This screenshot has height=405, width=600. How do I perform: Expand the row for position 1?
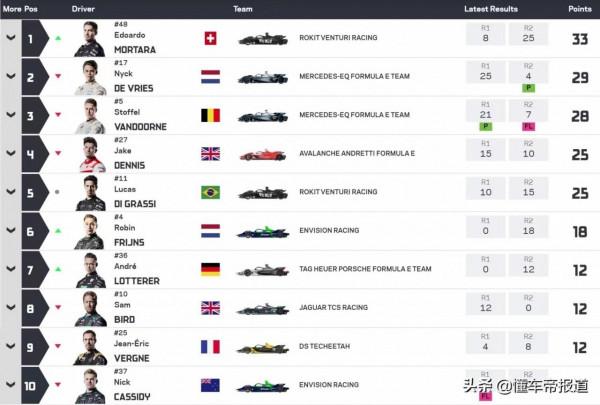pyautogui.click(x=11, y=39)
